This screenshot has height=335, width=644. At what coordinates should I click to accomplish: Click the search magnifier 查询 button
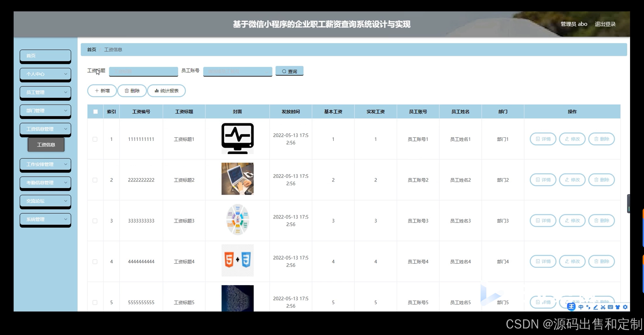289,71
